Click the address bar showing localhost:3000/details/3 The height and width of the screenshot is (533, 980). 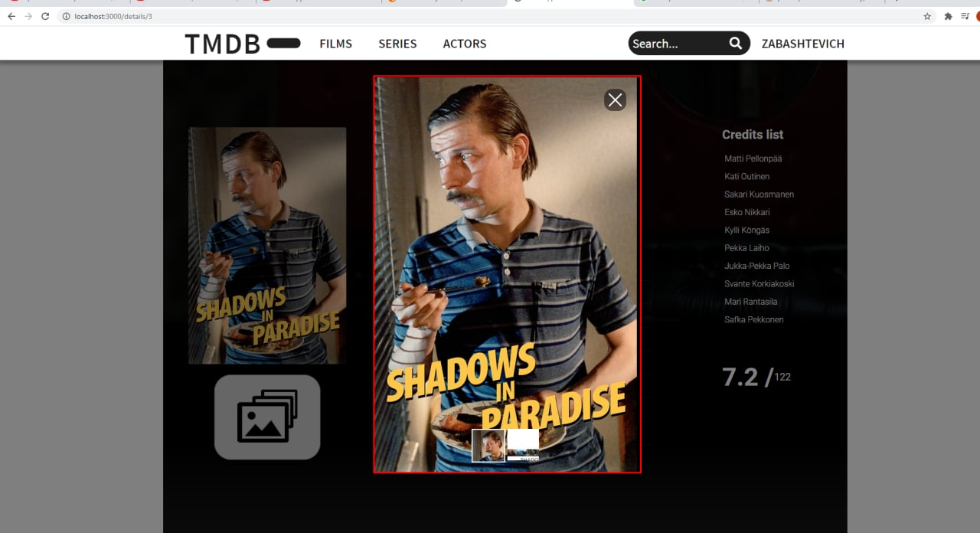[490, 16]
